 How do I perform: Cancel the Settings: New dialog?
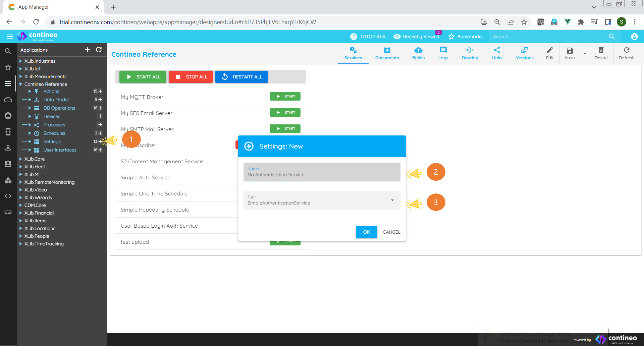(391, 232)
